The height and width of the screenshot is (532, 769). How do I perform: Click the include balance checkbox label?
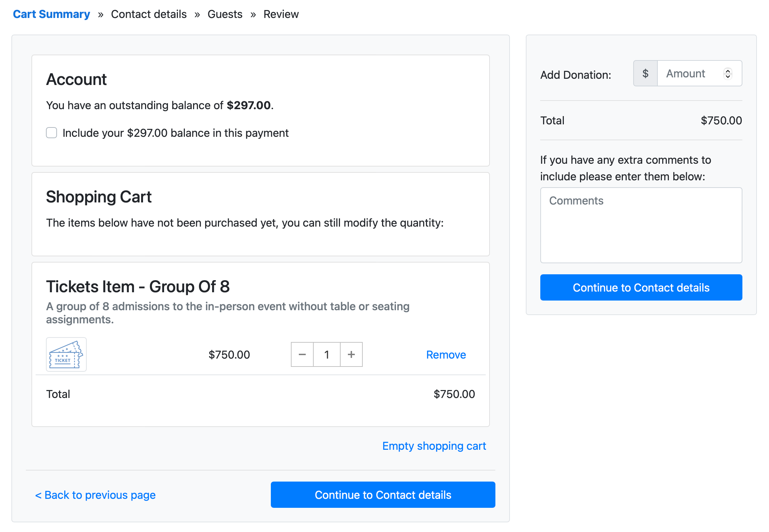175,133
